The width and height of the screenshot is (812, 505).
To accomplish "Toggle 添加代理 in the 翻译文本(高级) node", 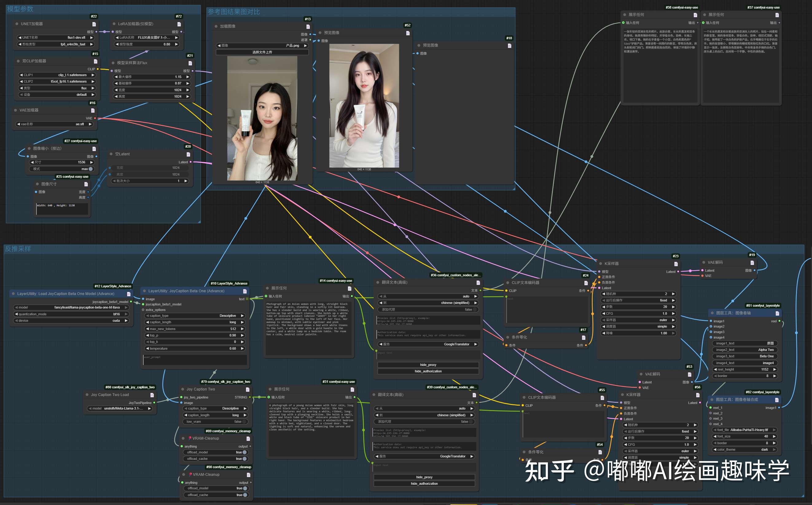I will coord(471,309).
